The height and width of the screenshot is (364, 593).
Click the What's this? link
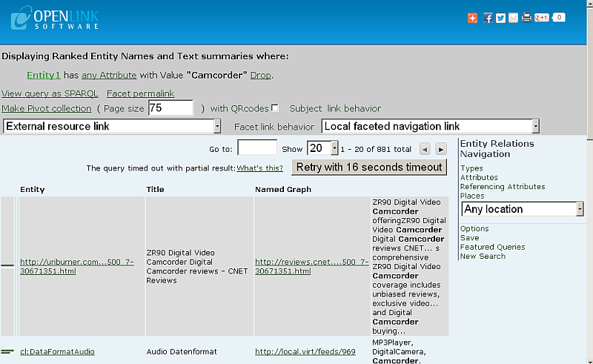(260, 168)
